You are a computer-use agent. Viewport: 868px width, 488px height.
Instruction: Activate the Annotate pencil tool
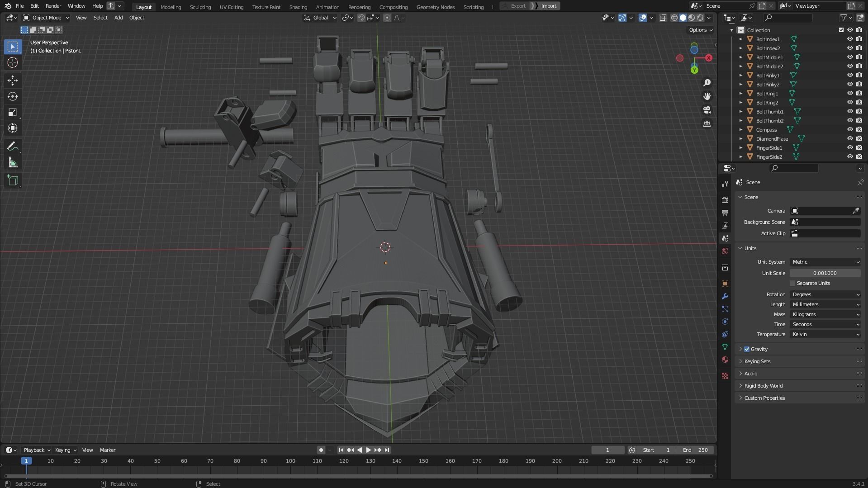13,147
